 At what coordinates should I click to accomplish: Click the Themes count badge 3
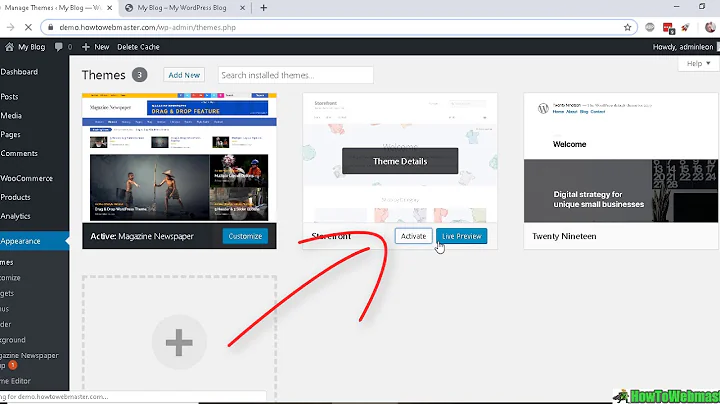click(x=140, y=75)
